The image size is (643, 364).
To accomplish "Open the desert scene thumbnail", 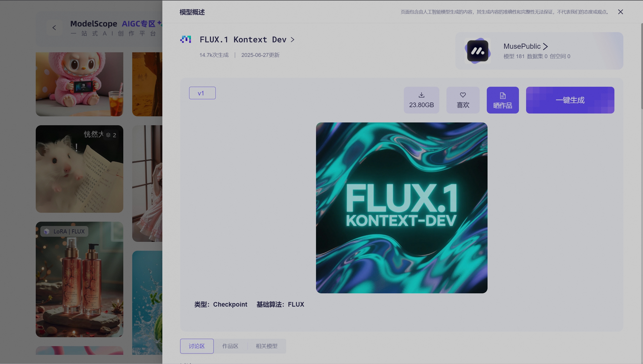I will (147, 84).
